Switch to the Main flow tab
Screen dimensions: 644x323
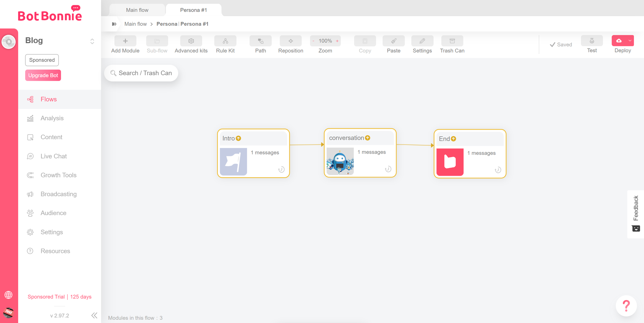point(137,10)
